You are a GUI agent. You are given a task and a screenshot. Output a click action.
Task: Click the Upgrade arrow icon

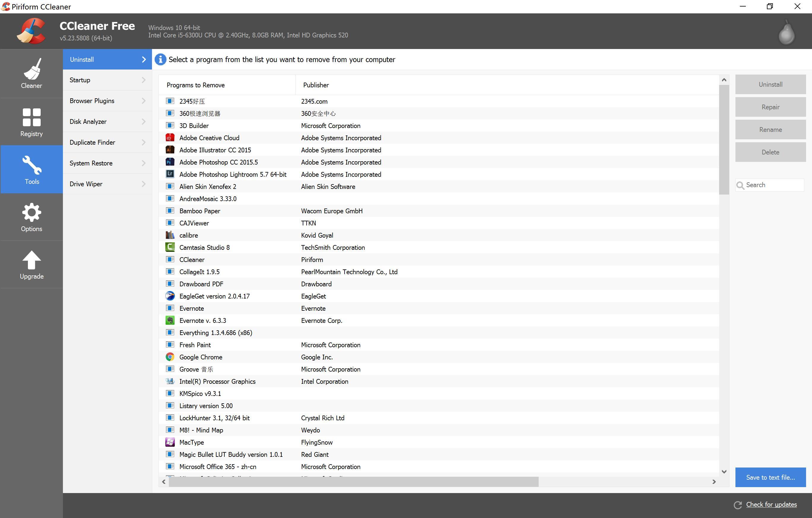[31, 260]
